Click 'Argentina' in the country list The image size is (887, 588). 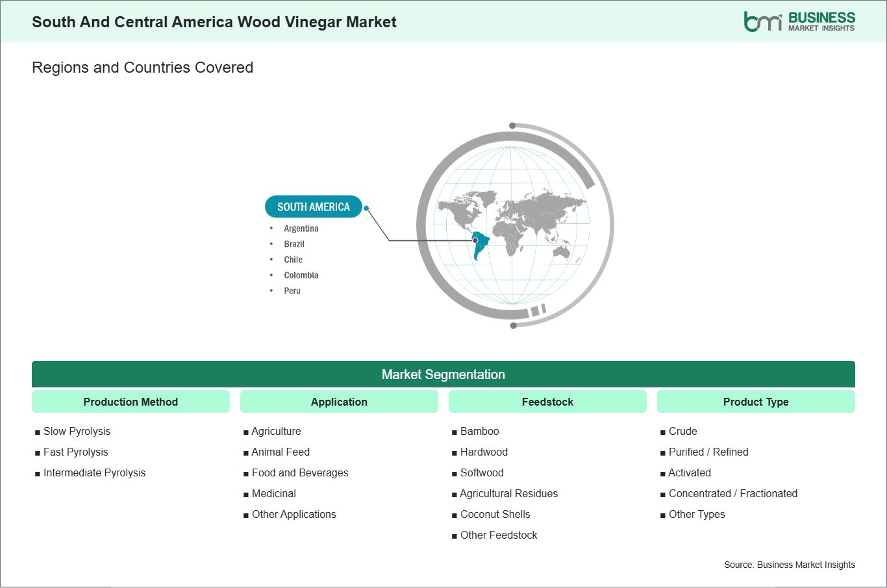(301, 228)
